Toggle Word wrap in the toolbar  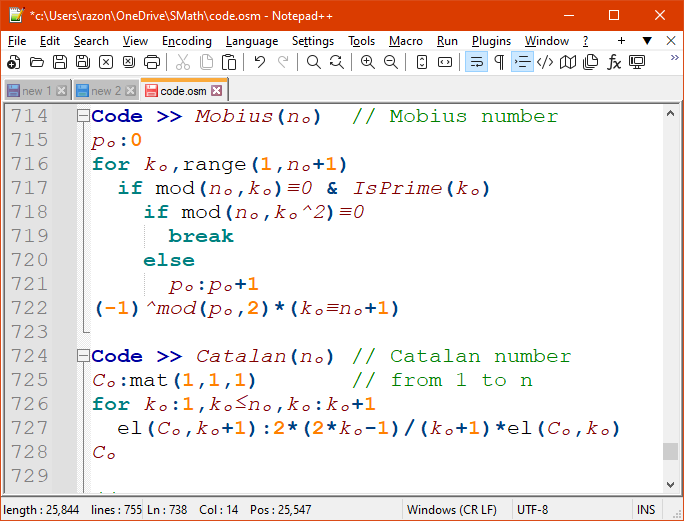pos(476,62)
